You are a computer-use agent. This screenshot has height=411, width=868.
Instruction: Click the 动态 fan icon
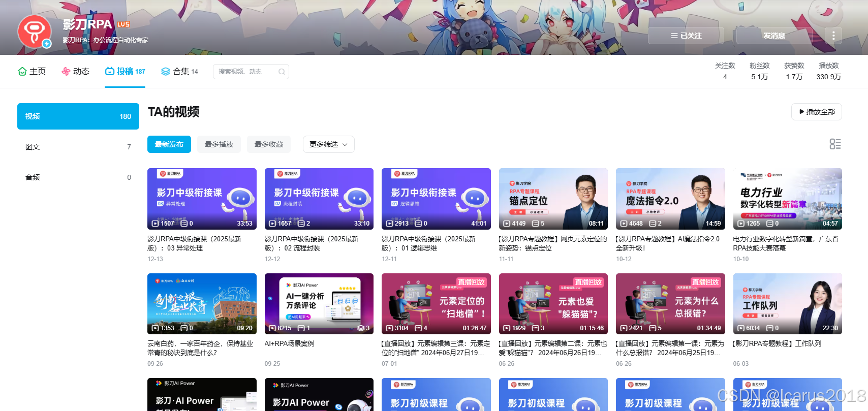66,71
